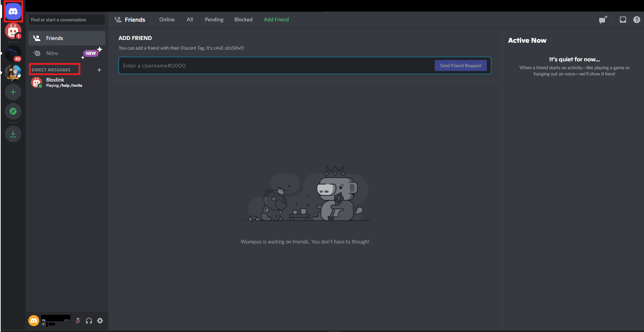Click the Friends header title
644x332 pixels.
pos(135,20)
